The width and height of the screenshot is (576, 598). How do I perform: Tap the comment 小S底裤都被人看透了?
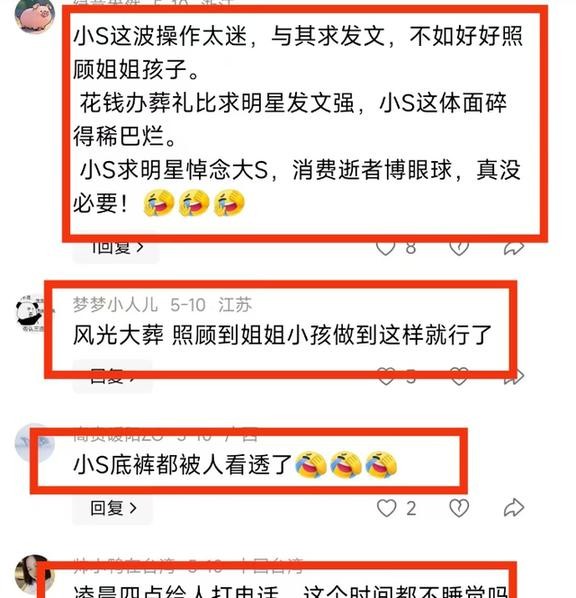coord(182,465)
